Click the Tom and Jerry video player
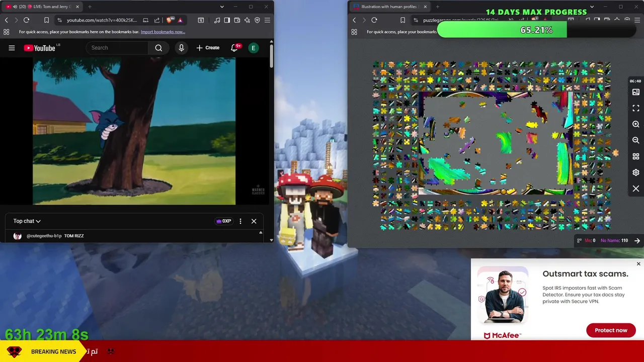The image size is (644, 362). pyautogui.click(x=134, y=131)
